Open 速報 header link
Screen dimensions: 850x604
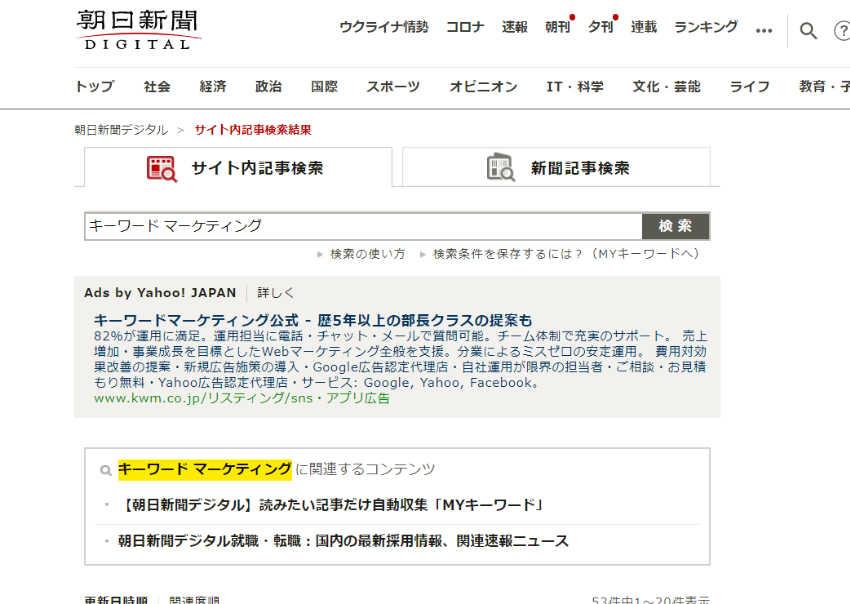click(514, 27)
